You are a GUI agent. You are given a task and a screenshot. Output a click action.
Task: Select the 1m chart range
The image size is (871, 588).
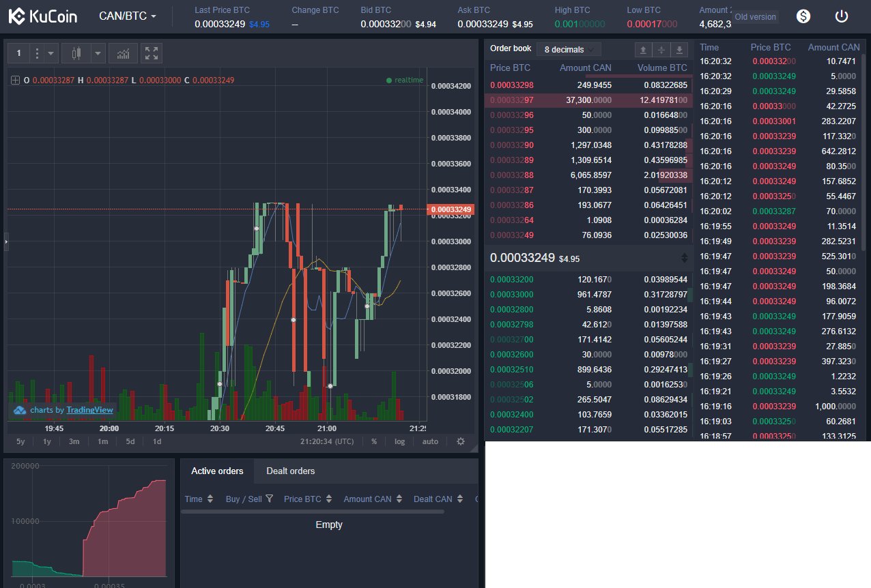102,441
